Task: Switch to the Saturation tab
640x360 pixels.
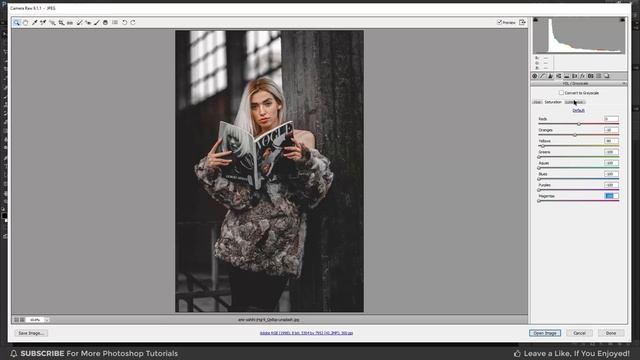Action: (x=553, y=102)
